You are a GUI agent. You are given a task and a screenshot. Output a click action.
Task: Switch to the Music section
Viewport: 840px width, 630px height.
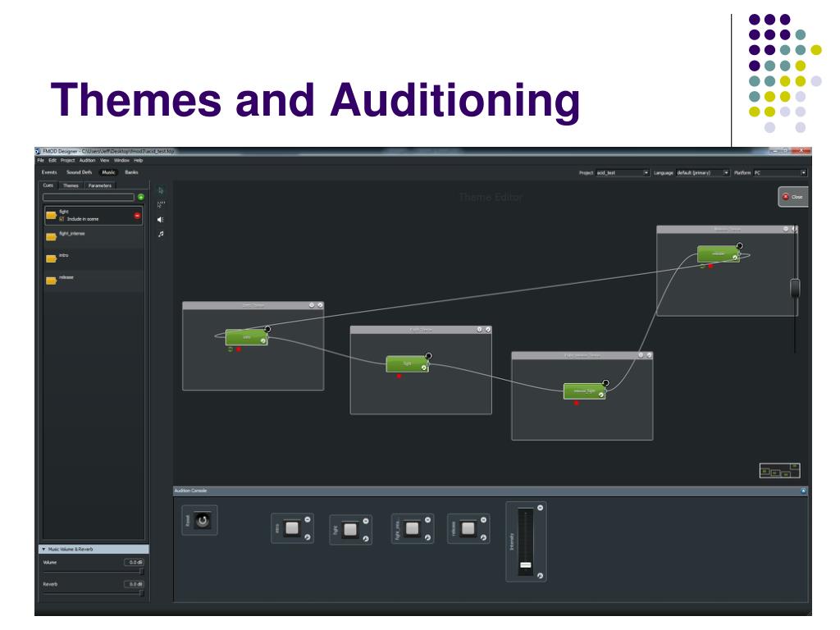[x=109, y=172]
